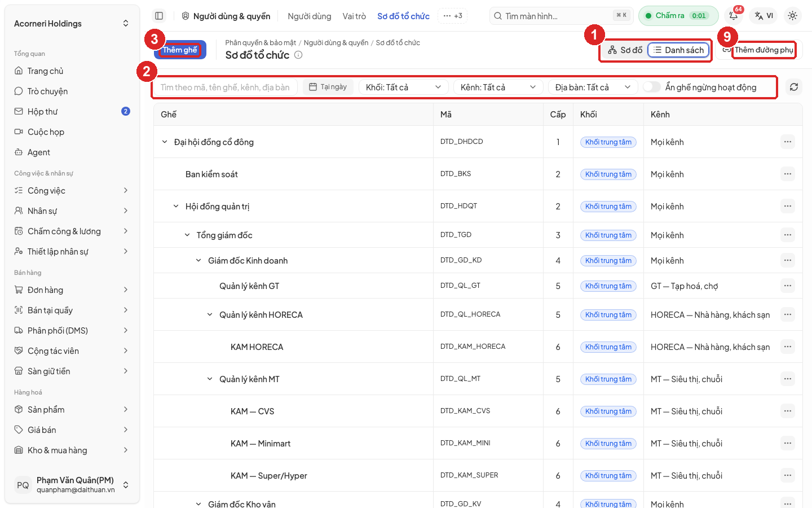Viewport: 812px width, 508px height.
Task: Open Kênh: Tất cả filter dropdown
Action: tap(498, 87)
